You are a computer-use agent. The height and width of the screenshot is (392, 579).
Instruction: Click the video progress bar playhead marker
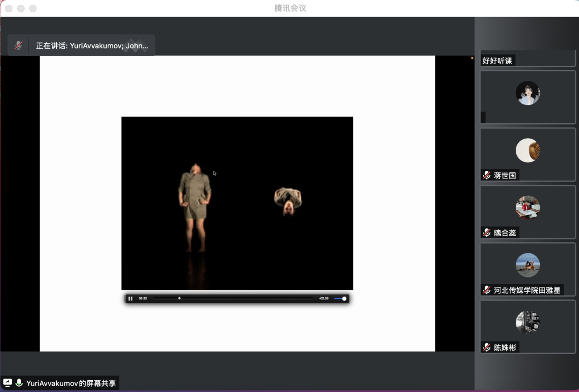click(179, 298)
